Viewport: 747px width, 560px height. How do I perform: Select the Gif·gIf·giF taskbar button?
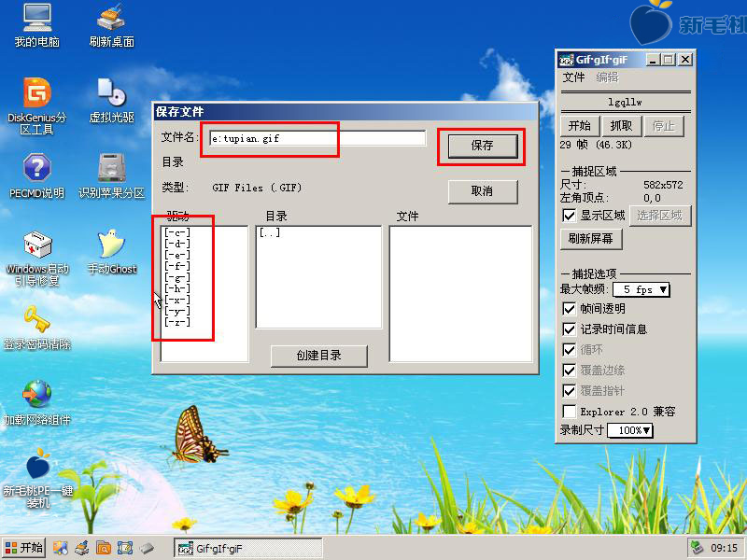click(x=248, y=548)
